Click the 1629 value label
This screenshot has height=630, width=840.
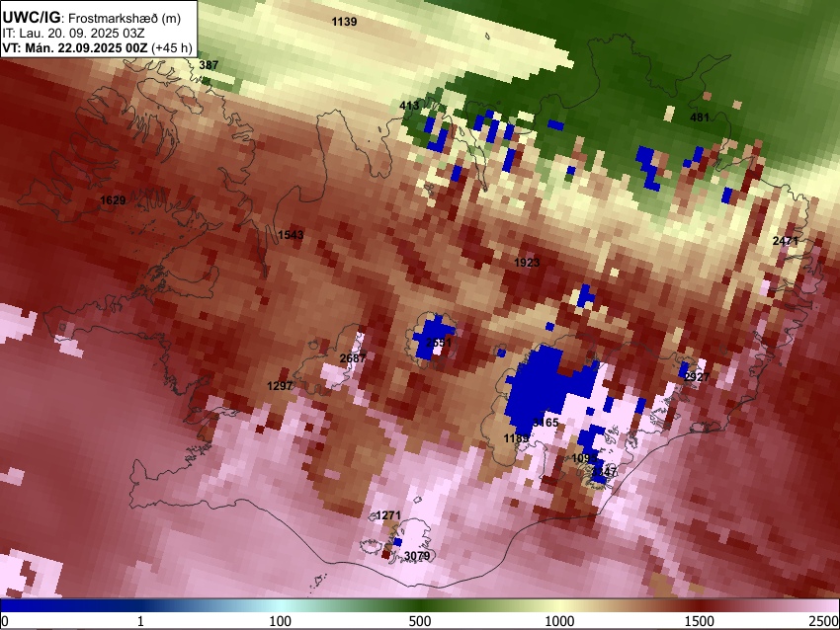113,200
